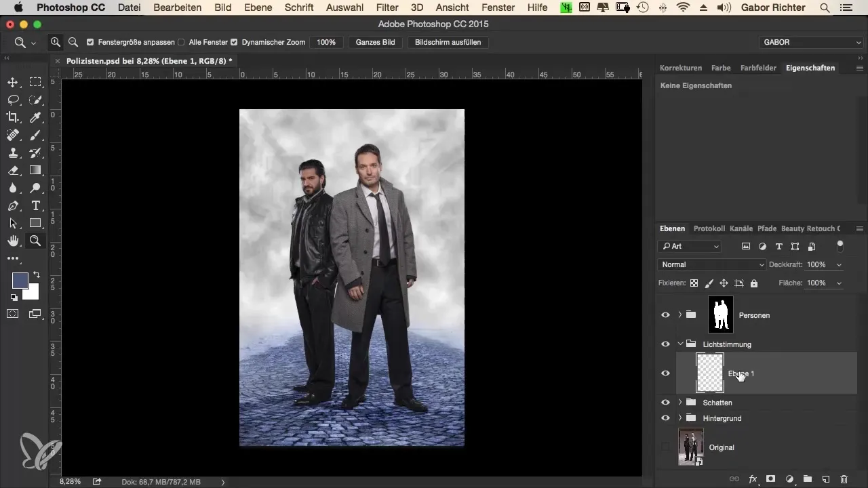Select the Gradient tool
Viewport: 868px width, 488px height.
tap(35, 170)
